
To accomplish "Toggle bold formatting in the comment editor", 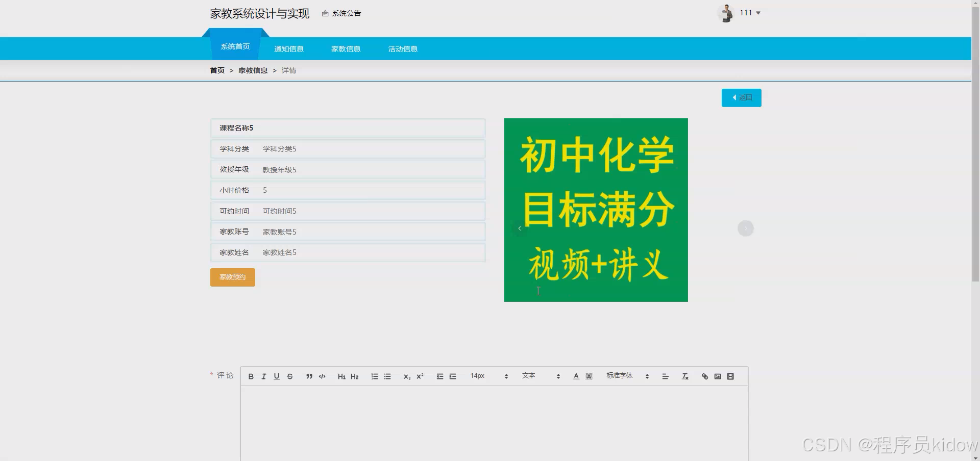I will point(251,376).
